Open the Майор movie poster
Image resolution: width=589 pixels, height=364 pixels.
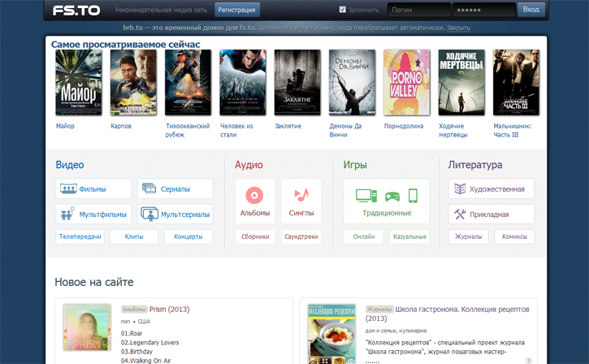[79, 83]
